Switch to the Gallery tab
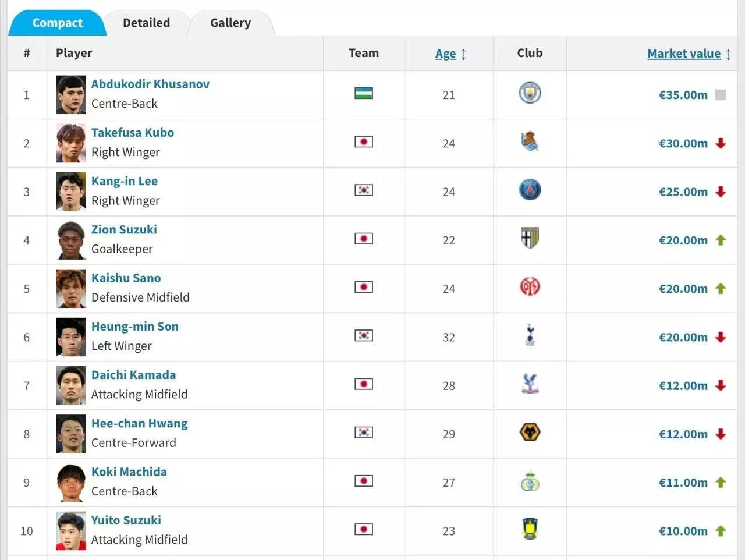The width and height of the screenshot is (745, 560). 230,23
